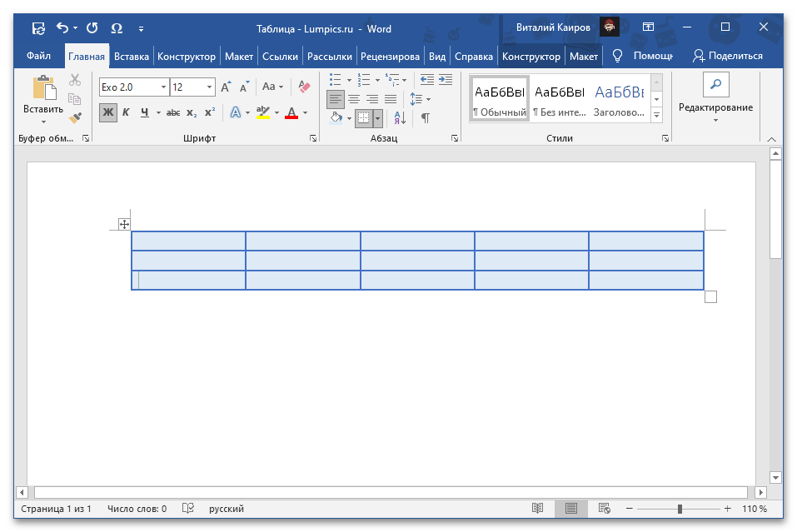Screen dimensions: 797x532
Task: Enable justify text alignment
Action: coord(391,99)
